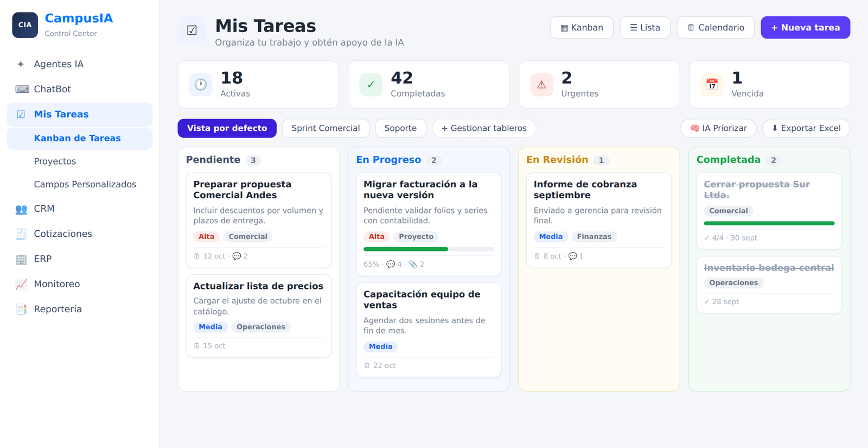Click the green check icon on Completadas
868x448 pixels.
(x=371, y=85)
